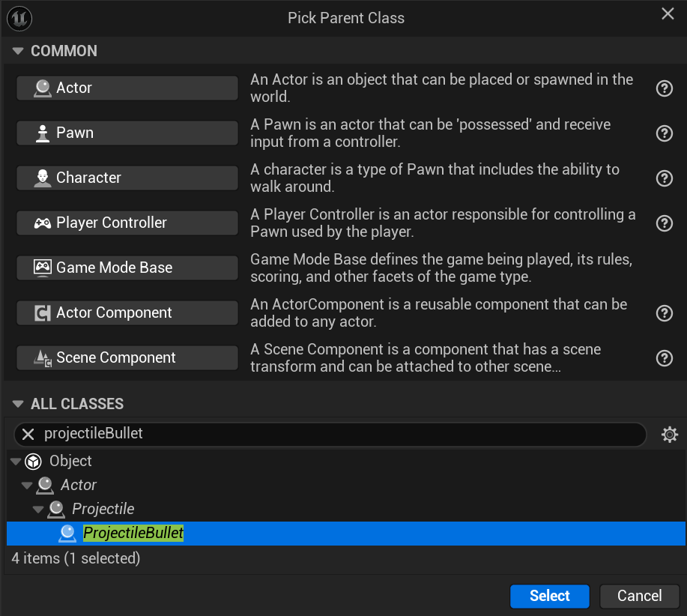Open documentation for the Character class

click(664, 178)
